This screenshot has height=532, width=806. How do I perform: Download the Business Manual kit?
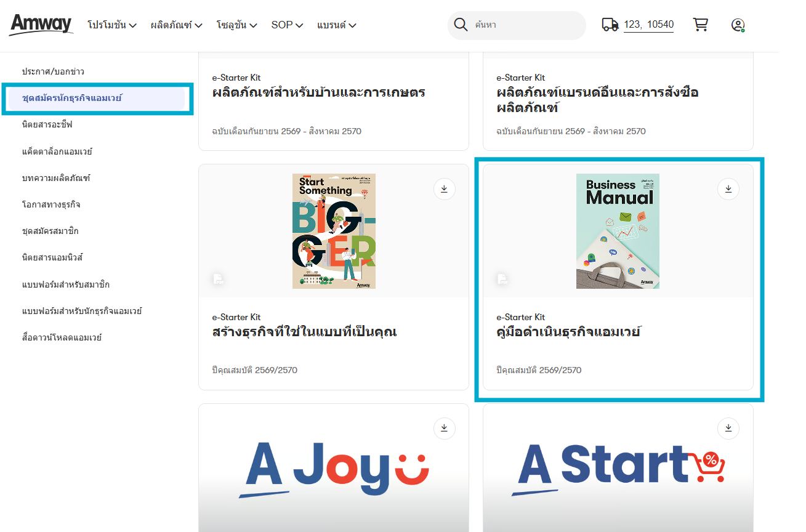(x=728, y=189)
